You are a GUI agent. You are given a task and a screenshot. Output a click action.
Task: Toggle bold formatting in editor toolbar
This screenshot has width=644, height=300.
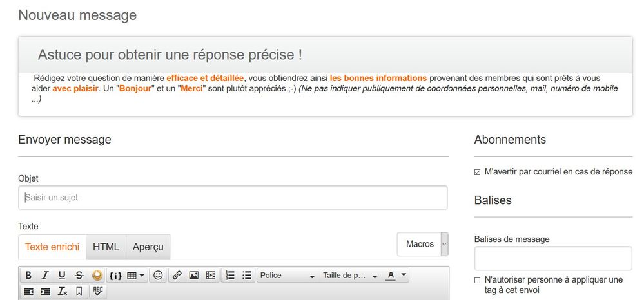pos(28,276)
